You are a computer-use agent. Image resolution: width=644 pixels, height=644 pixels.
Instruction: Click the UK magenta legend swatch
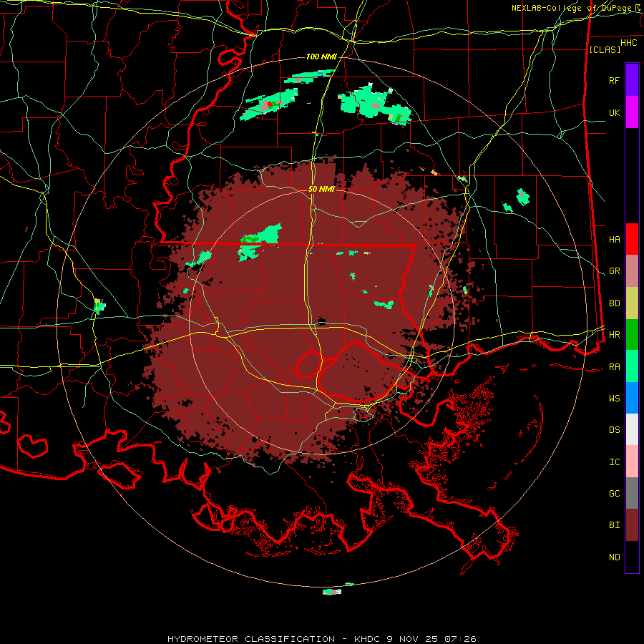coord(632,112)
